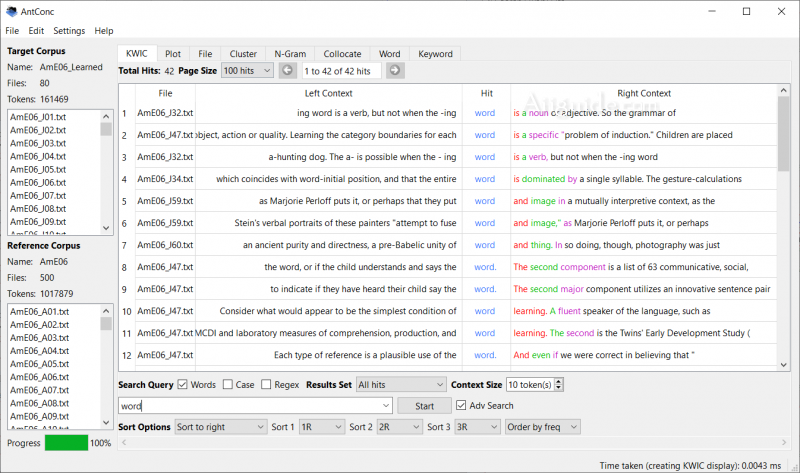Click the hits range field showing 1 to 42
This screenshot has width=800, height=473.
[x=341, y=71]
